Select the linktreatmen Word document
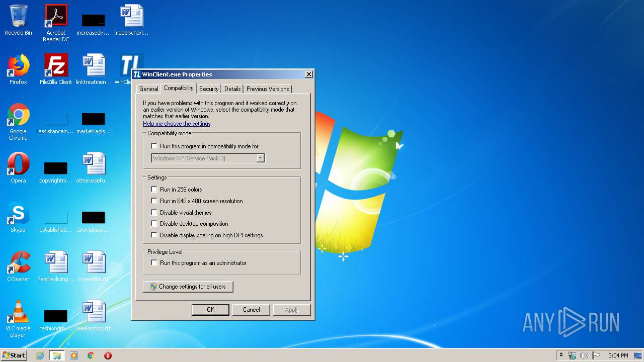 pyautogui.click(x=94, y=69)
